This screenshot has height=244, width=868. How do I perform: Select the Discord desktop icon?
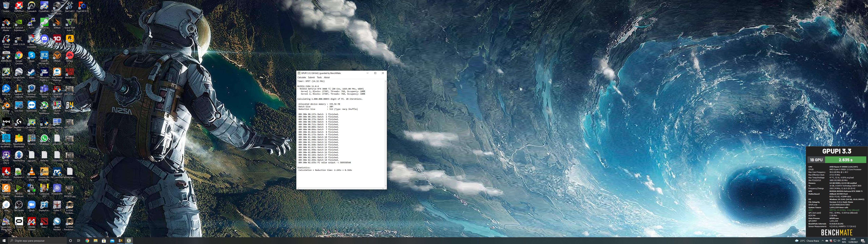[x=44, y=40]
